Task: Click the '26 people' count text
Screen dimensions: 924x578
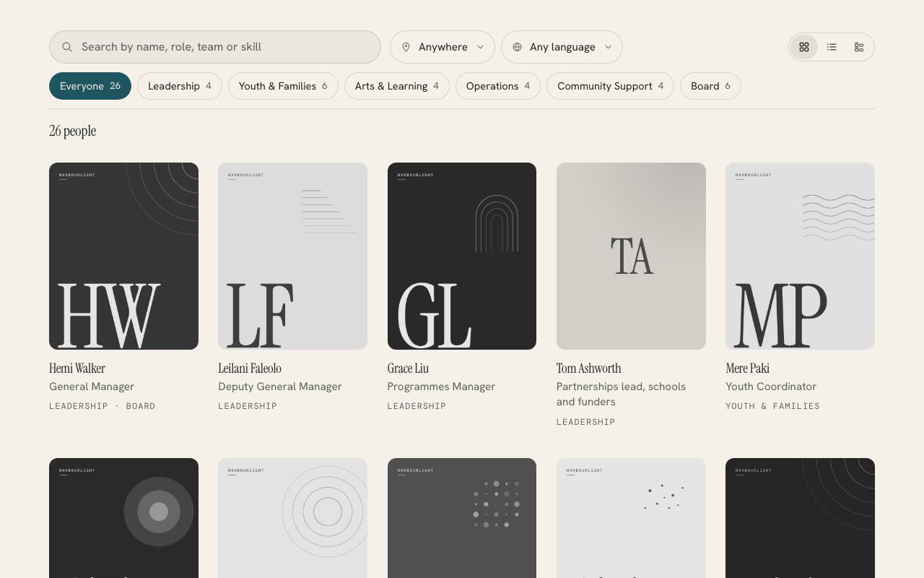Action: tap(72, 131)
